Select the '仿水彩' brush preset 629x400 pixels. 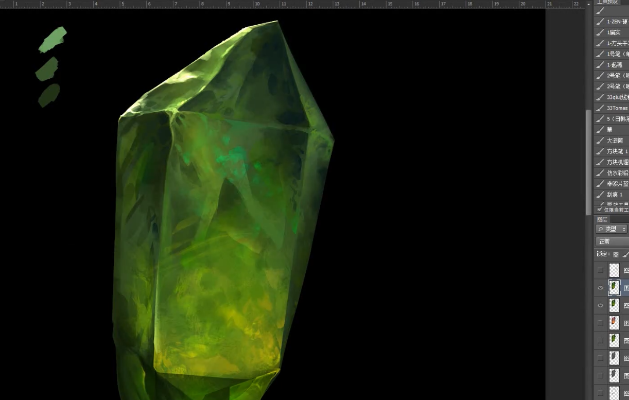[x=612, y=173]
